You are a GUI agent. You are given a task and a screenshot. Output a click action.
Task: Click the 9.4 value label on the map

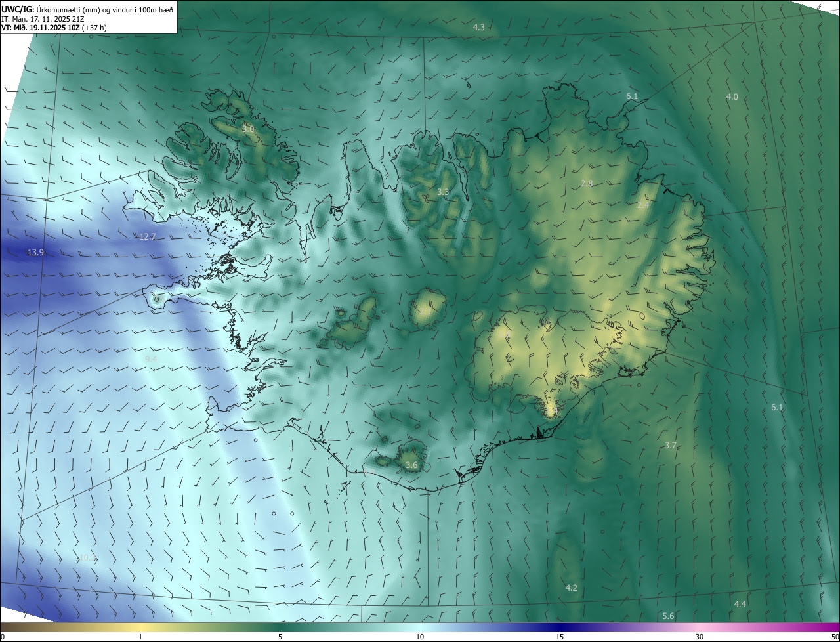click(x=151, y=359)
